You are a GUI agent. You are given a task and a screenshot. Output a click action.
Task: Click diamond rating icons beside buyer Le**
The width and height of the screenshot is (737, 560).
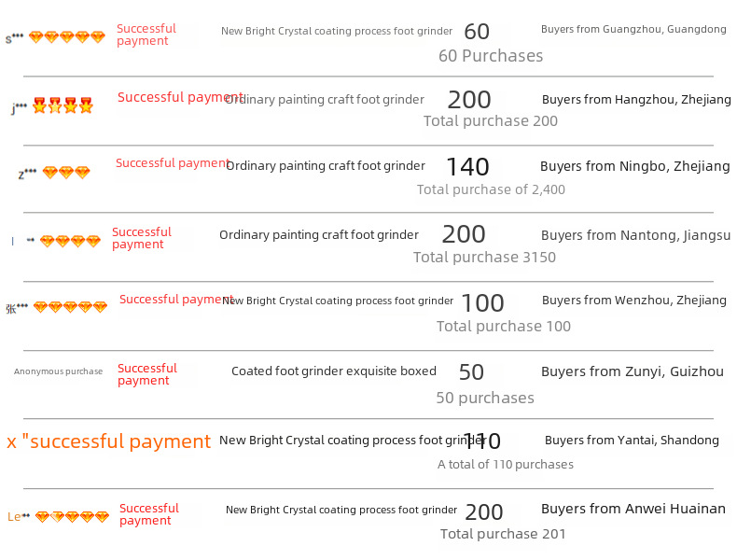[x=72, y=516]
